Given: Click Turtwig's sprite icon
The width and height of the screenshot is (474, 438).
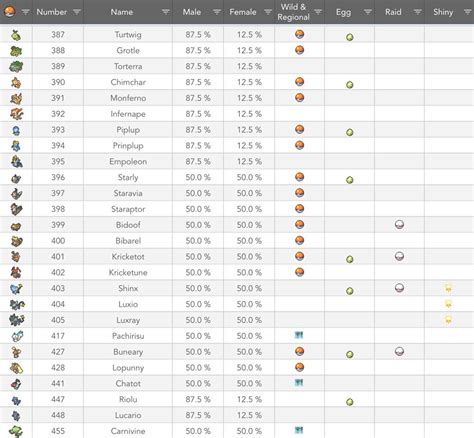Looking at the screenshot, I should point(16,35).
